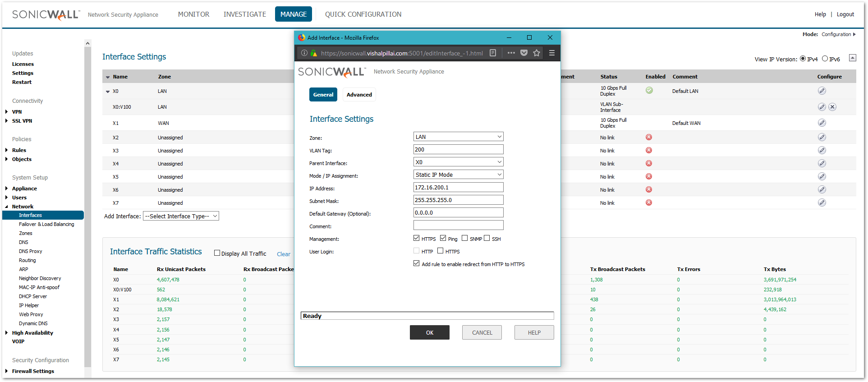This screenshot has width=868, height=382.
Task: Check Display All Traffic
Action: point(217,253)
